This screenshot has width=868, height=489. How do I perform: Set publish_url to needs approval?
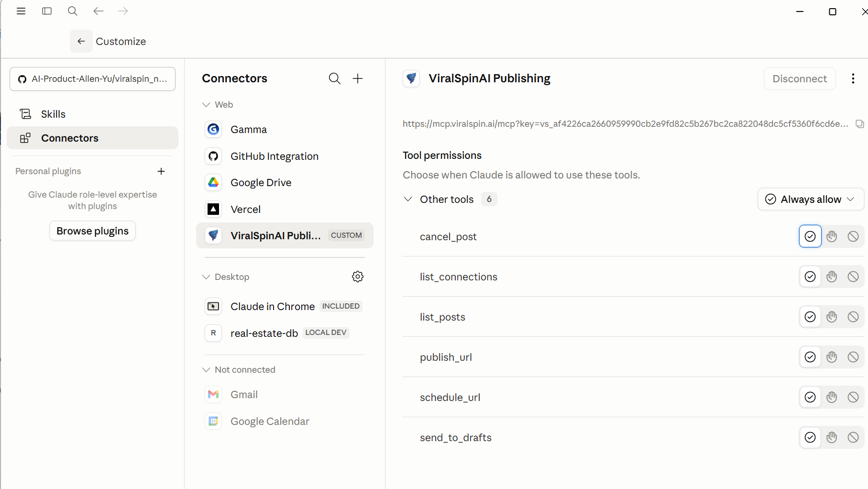[x=832, y=357]
